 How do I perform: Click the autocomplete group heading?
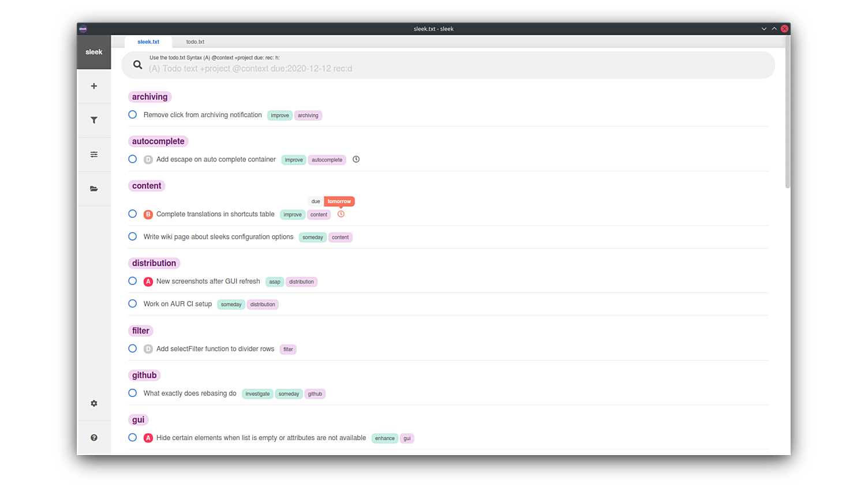[x=158, y=141]
